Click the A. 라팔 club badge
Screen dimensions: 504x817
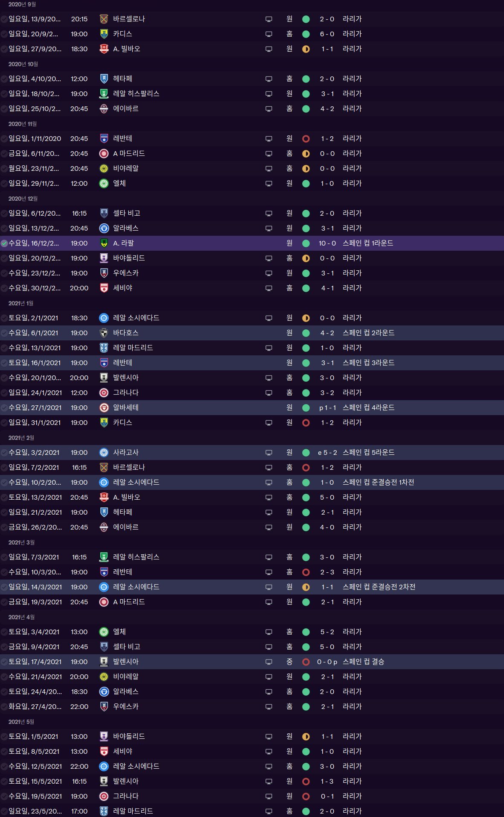click(104, 243)
